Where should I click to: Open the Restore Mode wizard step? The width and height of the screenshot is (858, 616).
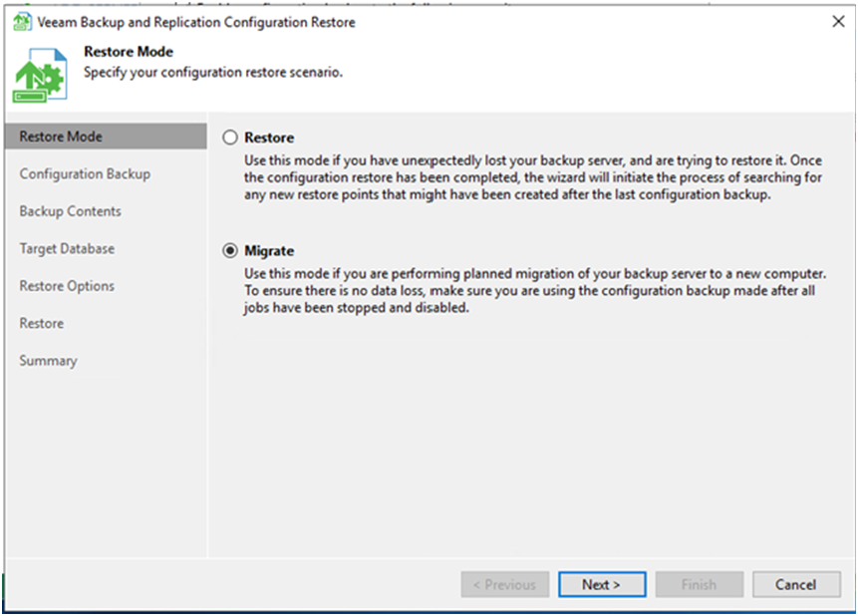point(107,137)
